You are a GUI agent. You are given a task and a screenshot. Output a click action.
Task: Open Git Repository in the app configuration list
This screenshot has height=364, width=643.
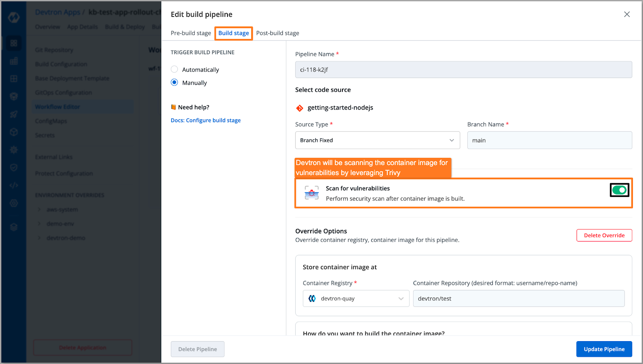pyautogui.click(x=54, y=50)
